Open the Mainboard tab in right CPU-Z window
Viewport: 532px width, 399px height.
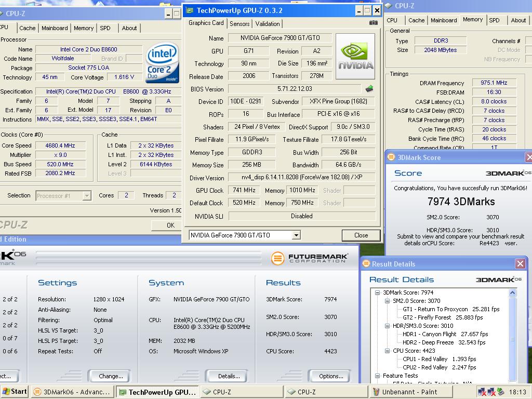pyautogui.click(x=444, y=20)
